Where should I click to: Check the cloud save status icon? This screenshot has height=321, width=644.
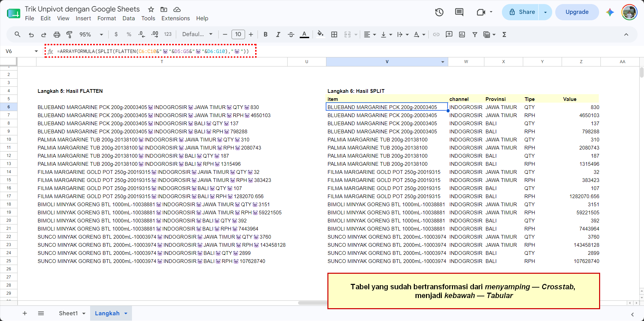[177, 9]
